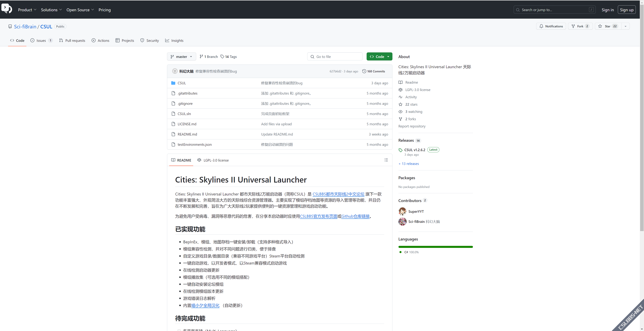Click the license scale icon in About
The height and width of the screenshot is (331, 644).
[x=400, y=90]
